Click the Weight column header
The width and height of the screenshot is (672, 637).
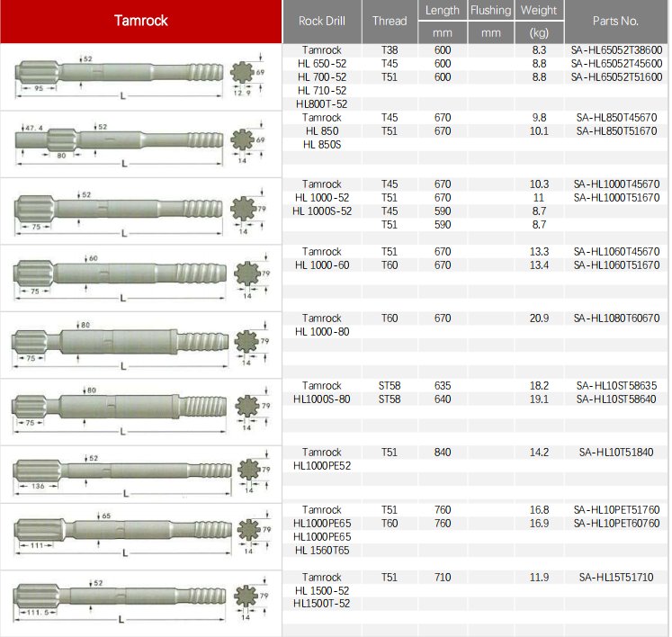point(539,10)
